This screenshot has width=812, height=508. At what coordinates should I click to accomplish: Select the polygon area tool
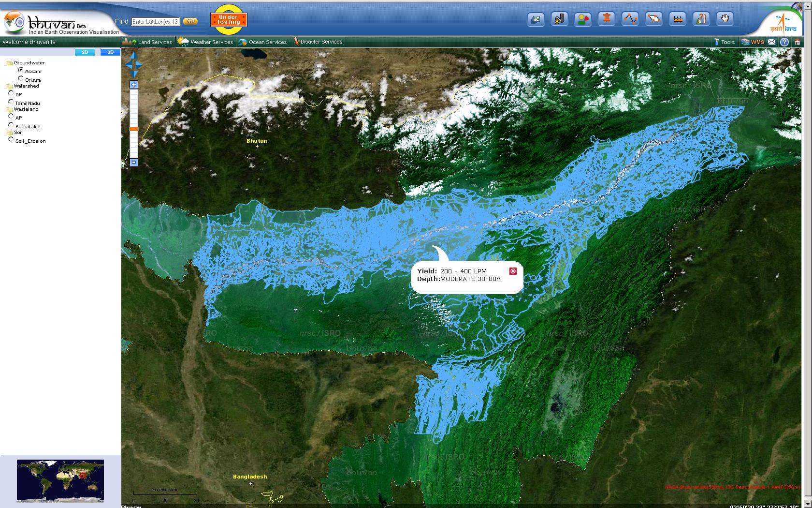point(653,19)
